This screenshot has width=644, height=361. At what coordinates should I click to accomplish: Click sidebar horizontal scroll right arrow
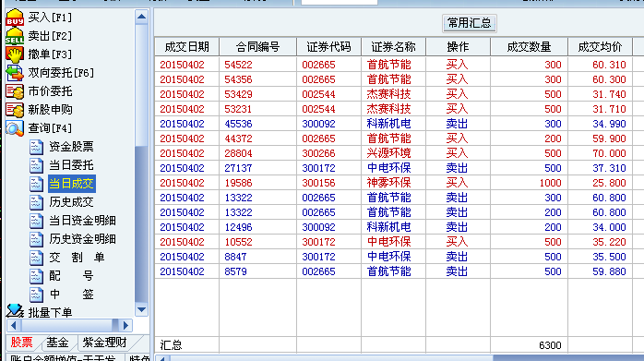coord(126,326)
